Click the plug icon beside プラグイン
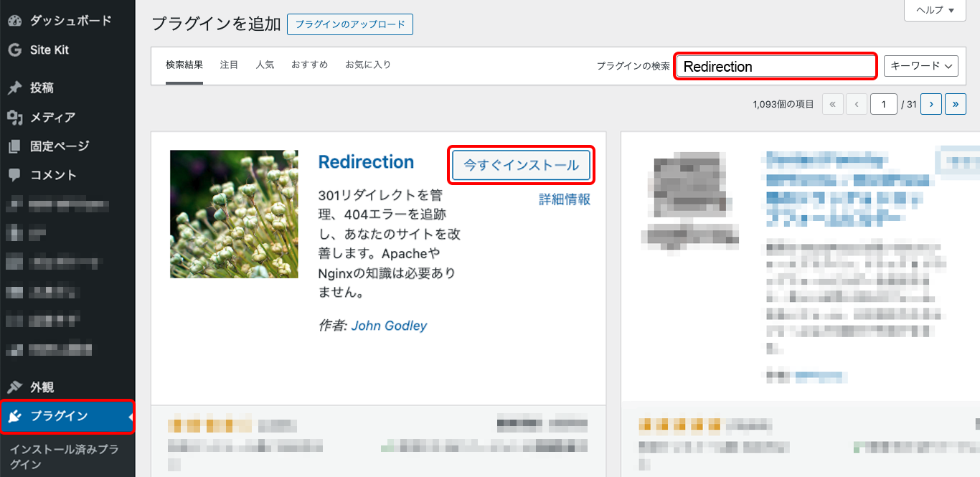Viewport: 980px width, 477px height. [x=14, y=417]
